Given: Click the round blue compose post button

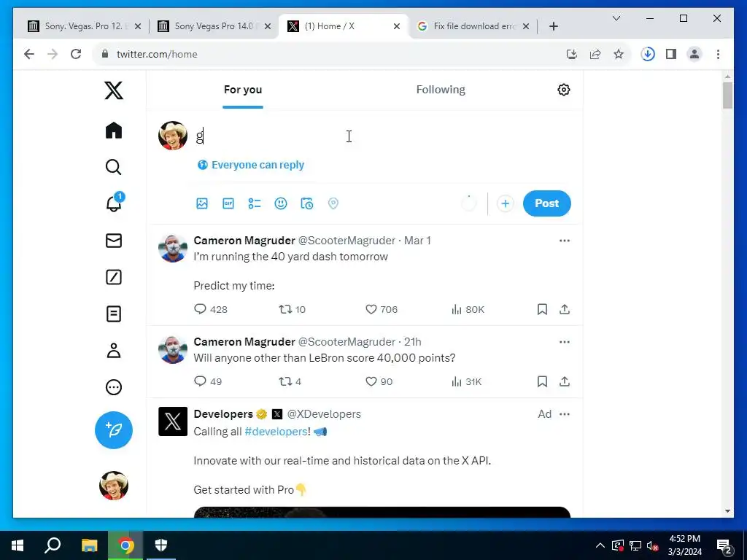Looking at the screenshot, I should point(113,430).
